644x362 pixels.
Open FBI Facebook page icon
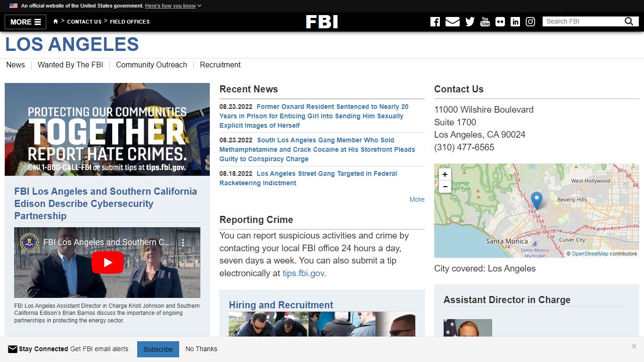click(x=435, y=22)
